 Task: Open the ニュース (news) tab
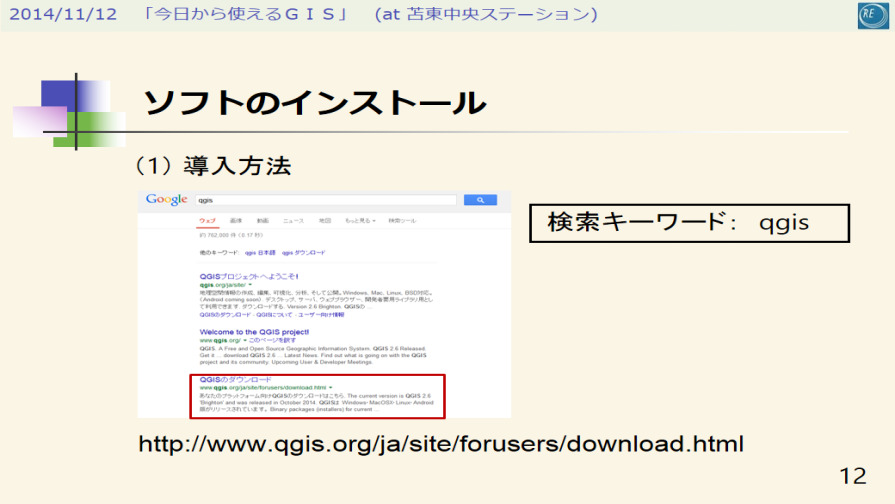[293, 220]
